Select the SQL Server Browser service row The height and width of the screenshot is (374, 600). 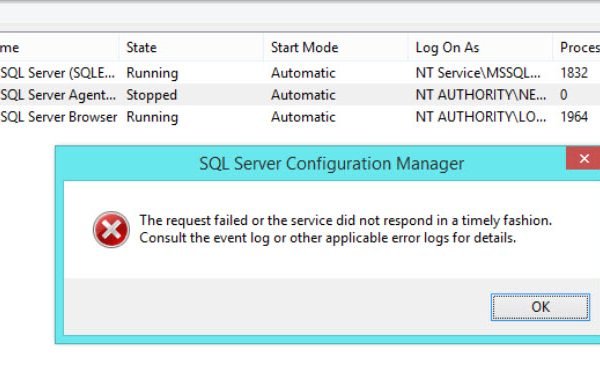(x=300, y=117)
